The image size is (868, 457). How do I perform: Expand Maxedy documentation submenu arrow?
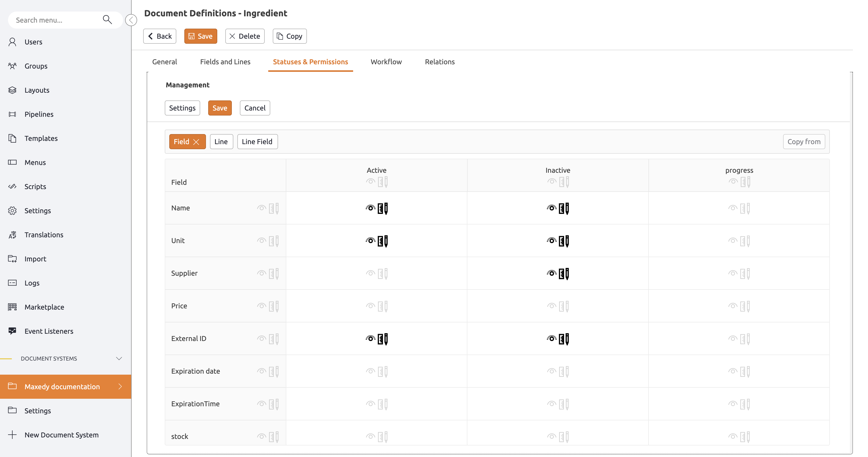[120, 386]
